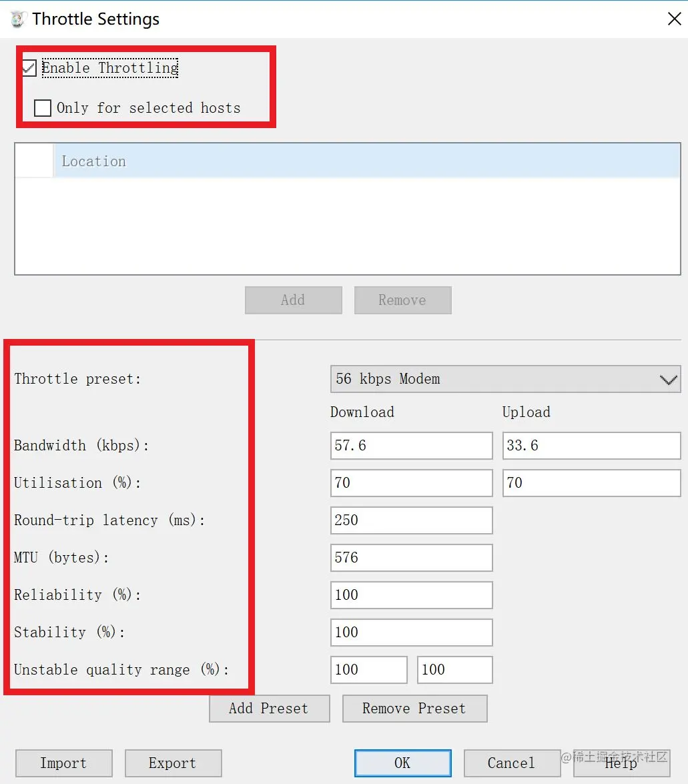Screen dimensions: 688x784
Task: Click the dropdown chevron arrow for presets
Action: 669,380
